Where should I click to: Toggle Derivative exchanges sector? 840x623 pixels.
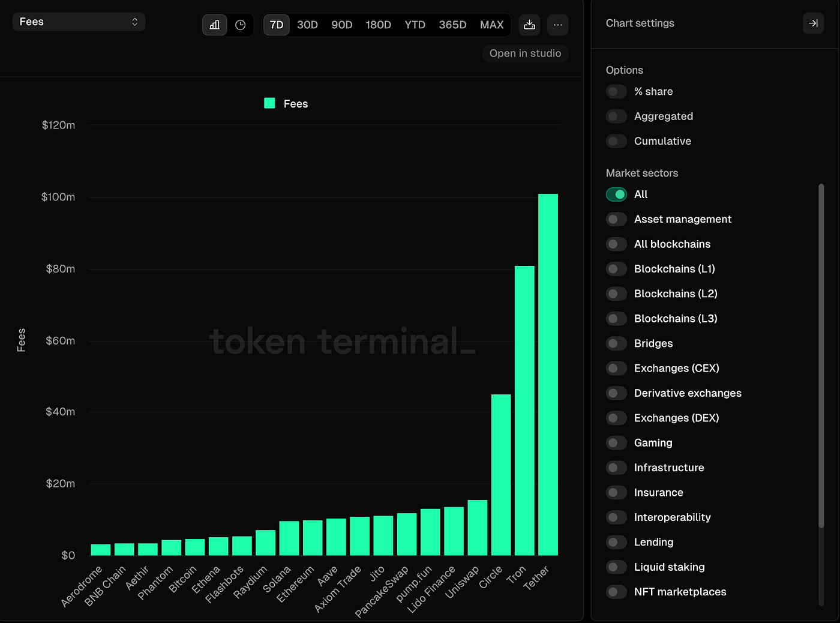pos(616,393)
